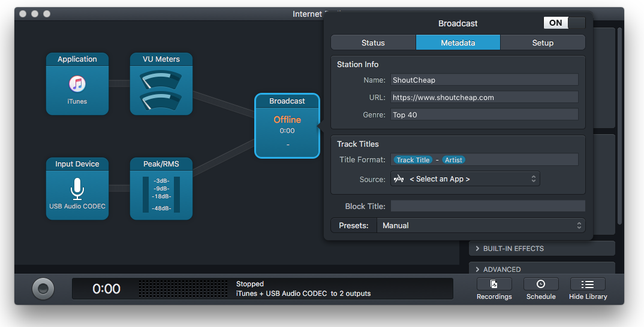Expand the BUILT-IN EFFECTS section
This screenshot has width=644, height=327.
541,249
